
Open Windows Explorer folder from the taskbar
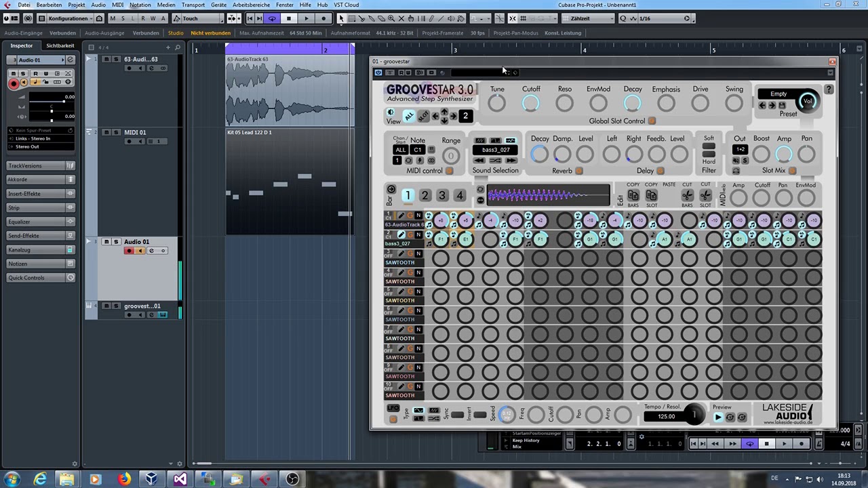pyautogui.click(x=66, y=480)
